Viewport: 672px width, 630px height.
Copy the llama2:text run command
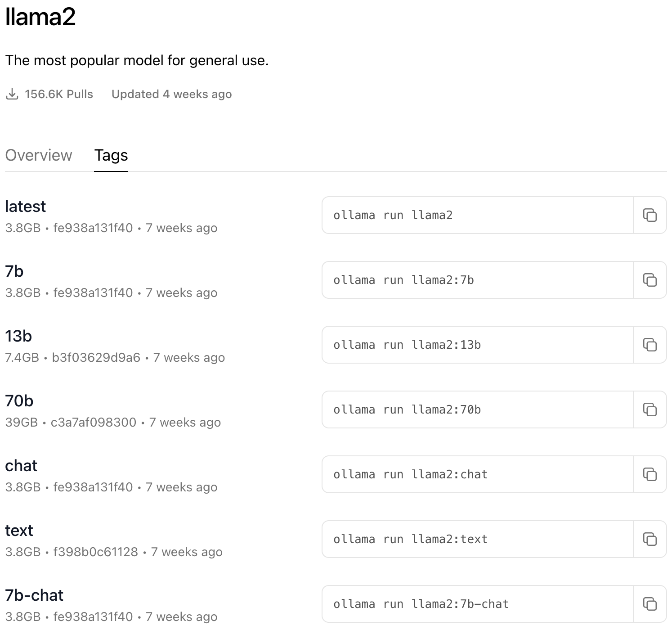[x=650, y=539]
